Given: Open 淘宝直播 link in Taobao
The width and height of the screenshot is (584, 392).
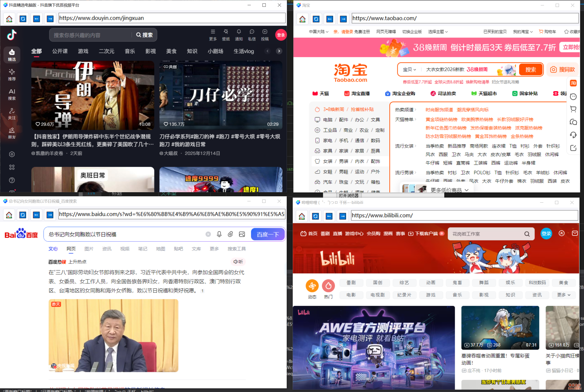Looking at the screenshot, I should click(x=357, y=93).
